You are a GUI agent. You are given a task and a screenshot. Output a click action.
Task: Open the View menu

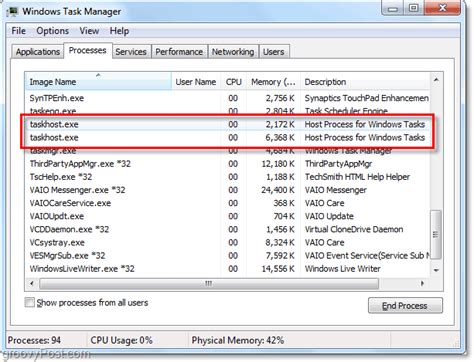(x=89, y=31)
